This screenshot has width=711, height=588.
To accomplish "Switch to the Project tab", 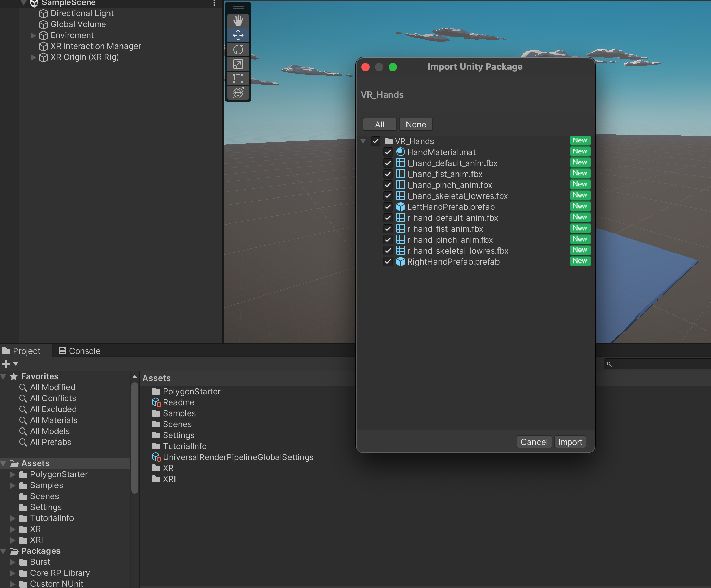I will coord(22,351).
